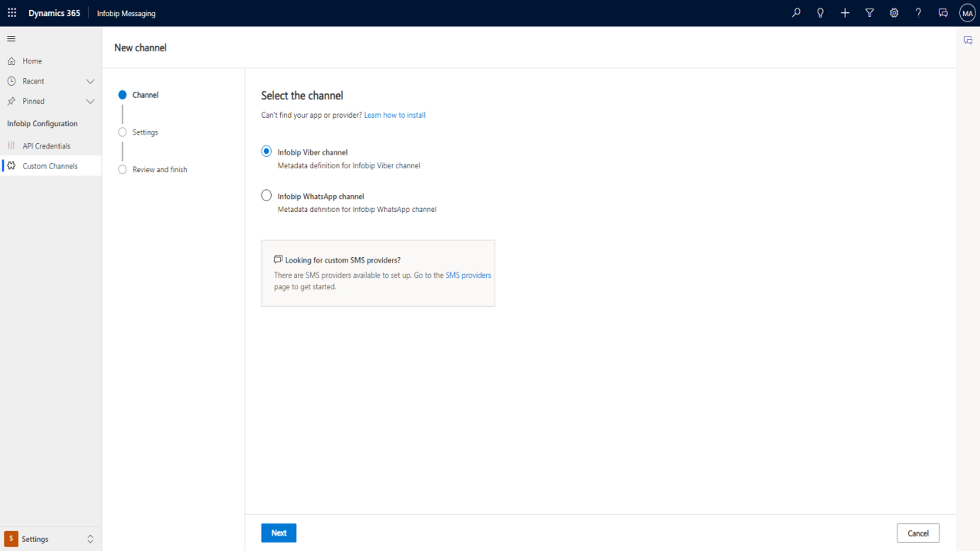Click the help question mark icon

click(919, 13)
